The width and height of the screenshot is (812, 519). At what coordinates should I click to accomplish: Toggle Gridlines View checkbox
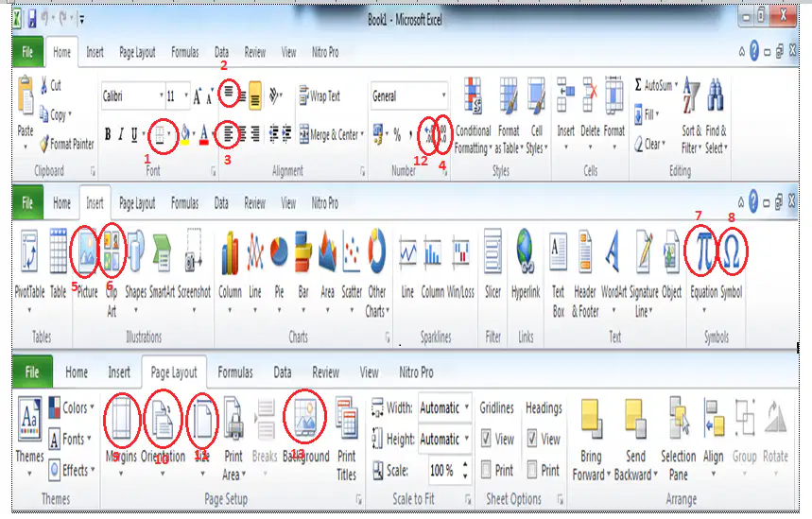pos(486,439)
